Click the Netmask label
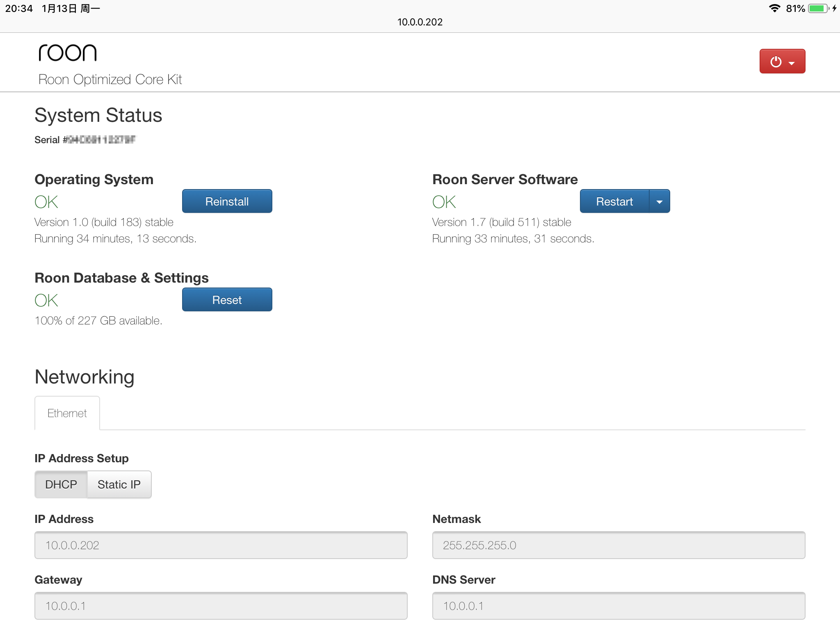Screen dimensions: 840x630 [x=457, y=519]
